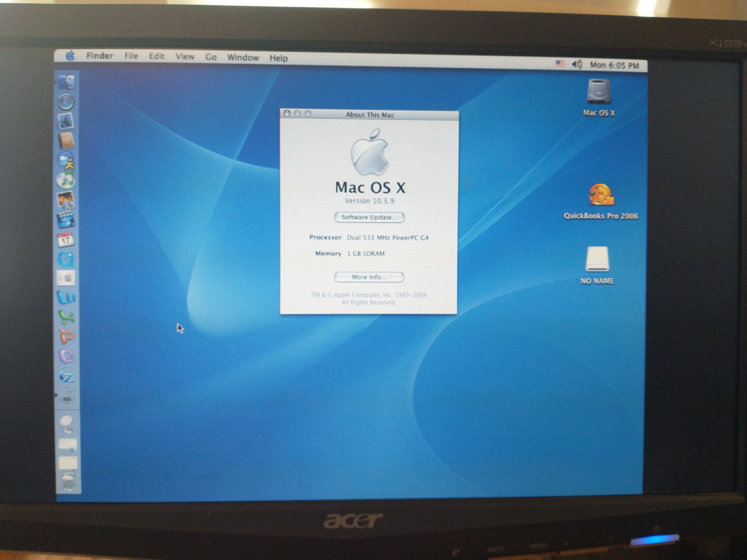This screenshot has height=560, width=747.
Task: Select the QuickBooks Pro 2006 desktop icon
Action: pyautogui.click(x=601, y=195)
